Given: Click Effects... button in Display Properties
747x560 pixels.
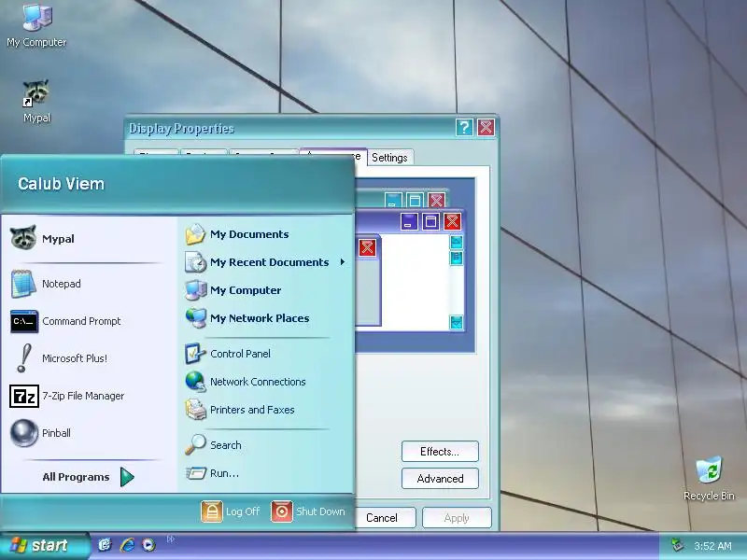Looking at the screenshot, I should click(x=440, y=452).
